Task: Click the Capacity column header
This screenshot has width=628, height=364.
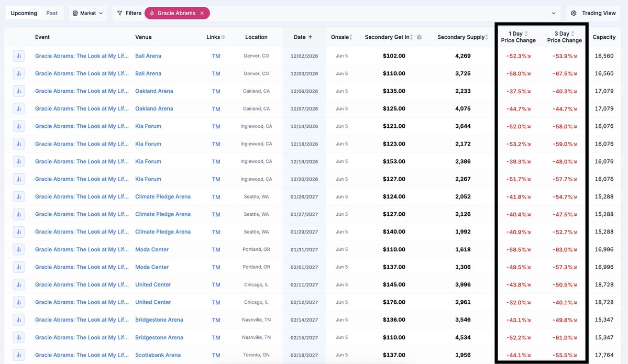Action: click(604, 37)
